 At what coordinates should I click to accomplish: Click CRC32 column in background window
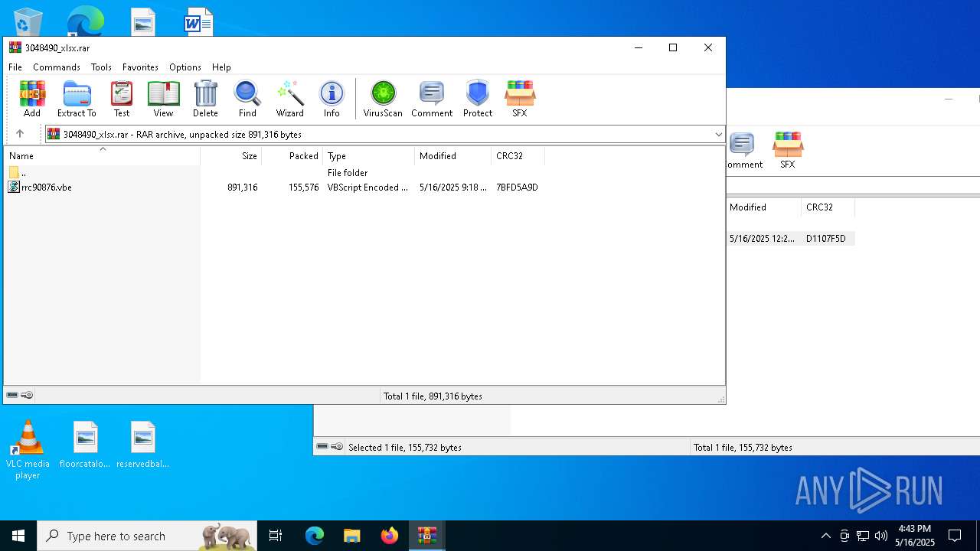tap(828, 207)
